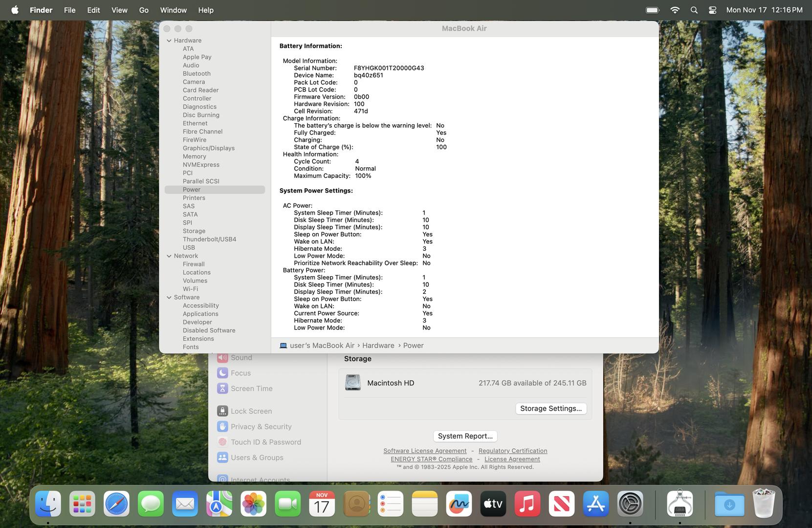Click the Wi-Fi status icon
Viewport: 812px width, 528px height.
tap(675, 10)
